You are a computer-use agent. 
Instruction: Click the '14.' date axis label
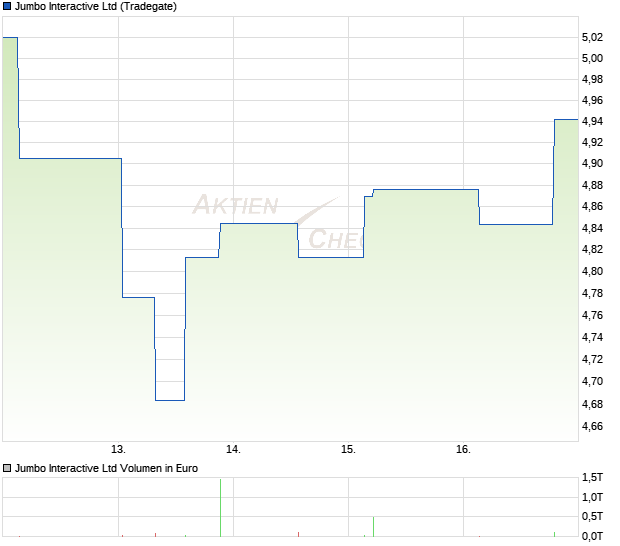pos(233,449)
